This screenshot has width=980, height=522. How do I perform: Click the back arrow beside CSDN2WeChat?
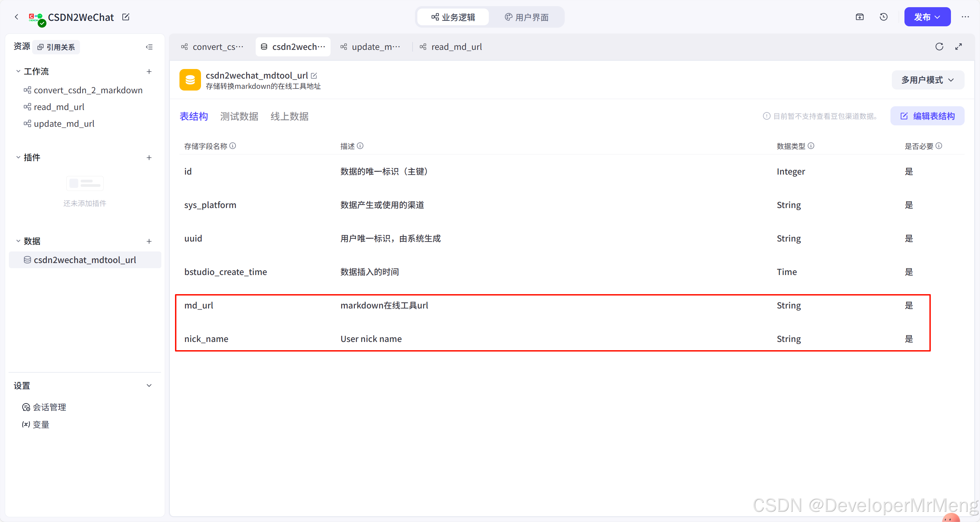point(16,17)
